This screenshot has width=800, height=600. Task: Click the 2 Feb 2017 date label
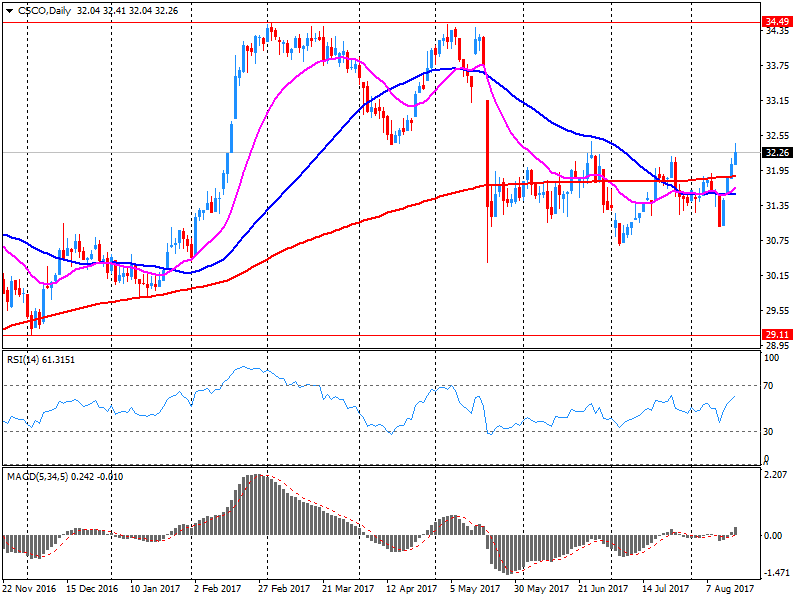pyautogui.click(x=217, y=589)
